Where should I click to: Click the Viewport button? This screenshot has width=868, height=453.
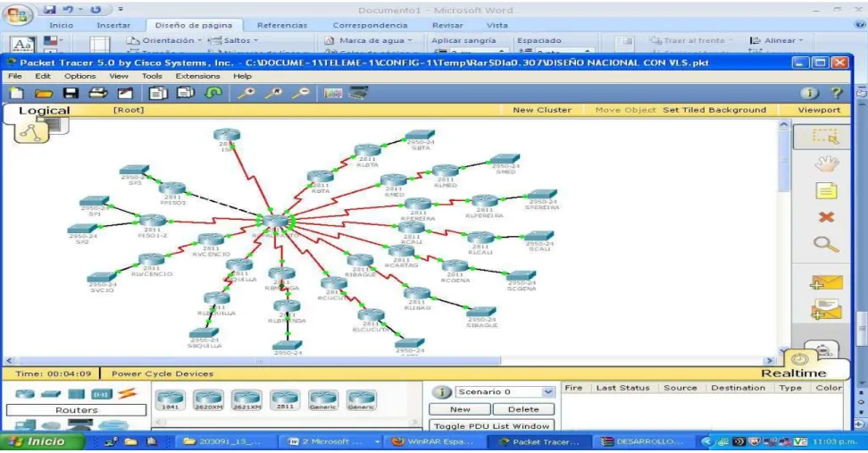[x=819, y=110]
